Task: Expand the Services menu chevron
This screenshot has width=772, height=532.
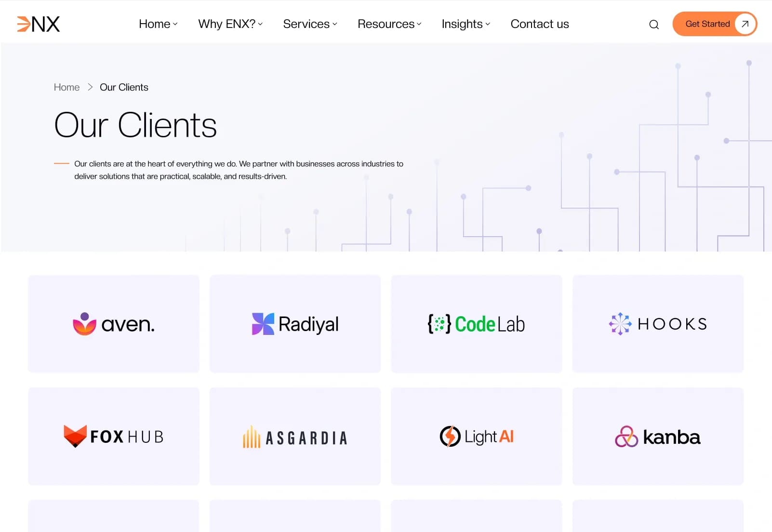Action: point(335,24)
